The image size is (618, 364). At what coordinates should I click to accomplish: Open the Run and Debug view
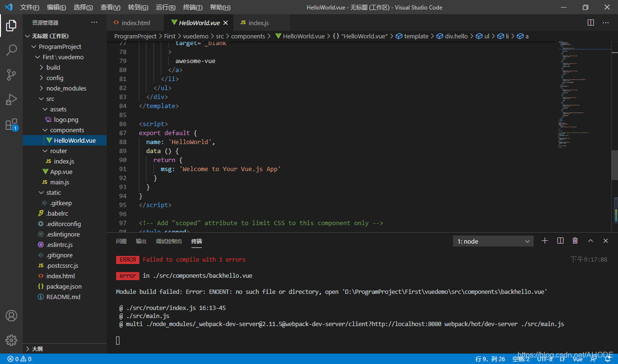11,100
